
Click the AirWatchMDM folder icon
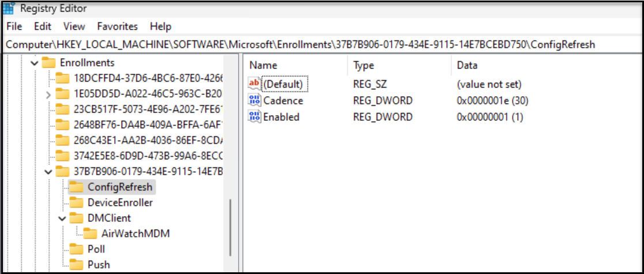(90, 234)
